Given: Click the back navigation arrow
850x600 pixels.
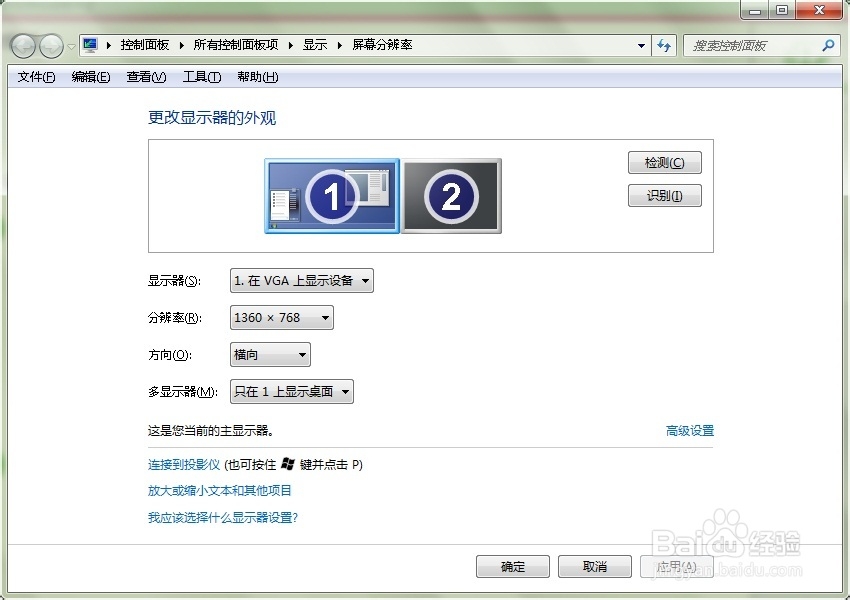Looking at the screenshot, I should click(22, 45).
